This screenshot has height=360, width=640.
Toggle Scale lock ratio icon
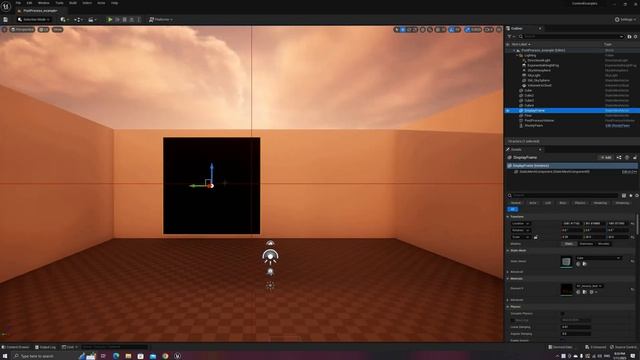(536, 237)
